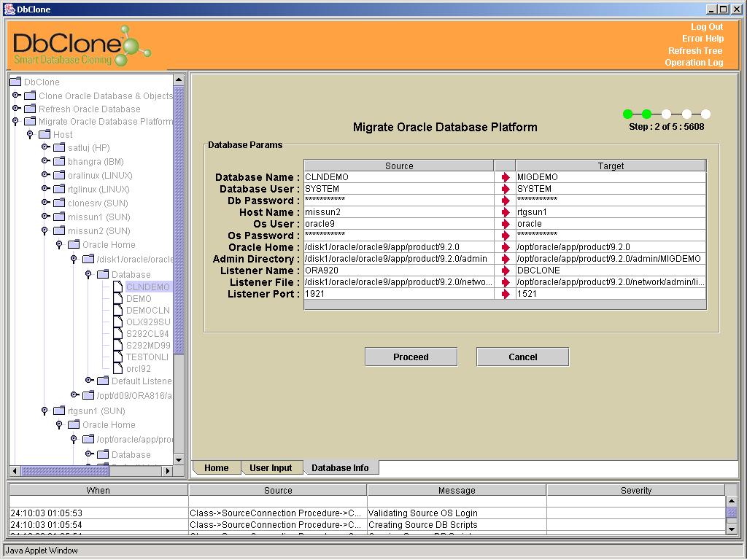Screen dimensions: 747x560
Task: Click the Target Listener Name field DBCLONE
Action: (x=611, y=271)
